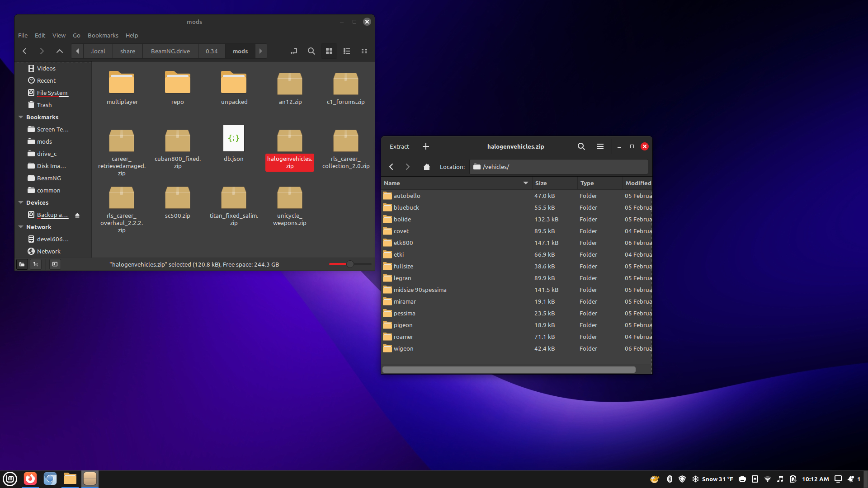Click the Extract button

point(399,146)
